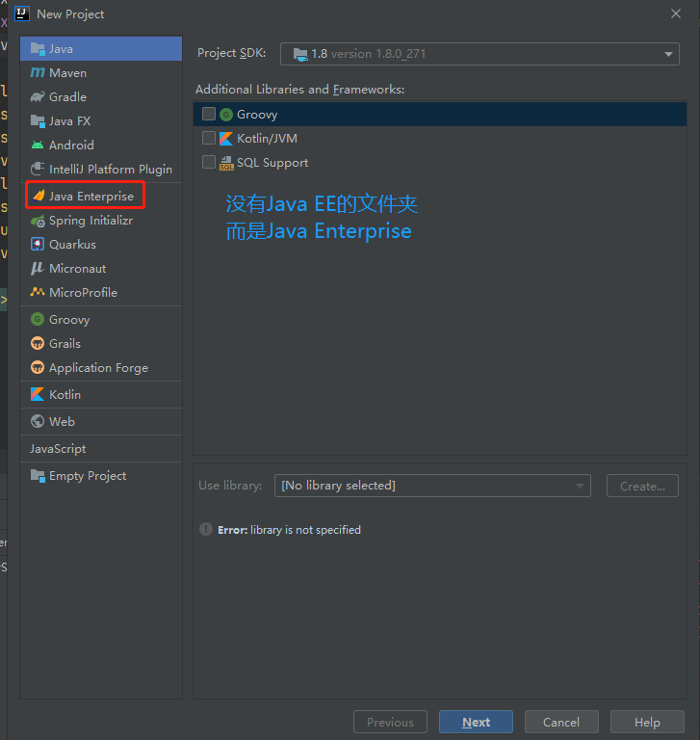Click the Maven 'm' icon

pyautogui.click(x=38, y=72)
